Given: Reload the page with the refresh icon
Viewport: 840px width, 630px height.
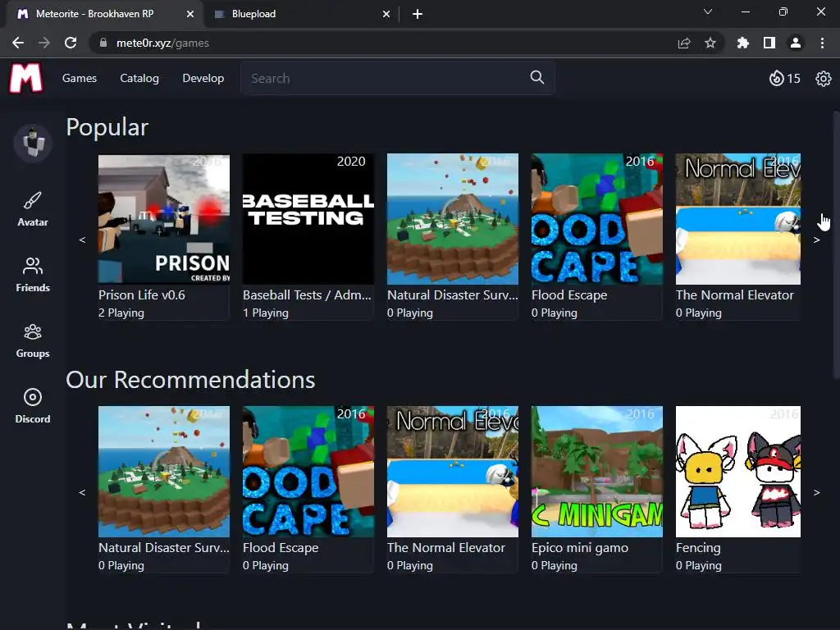Looking at the screenshot, I should point(71,43).
